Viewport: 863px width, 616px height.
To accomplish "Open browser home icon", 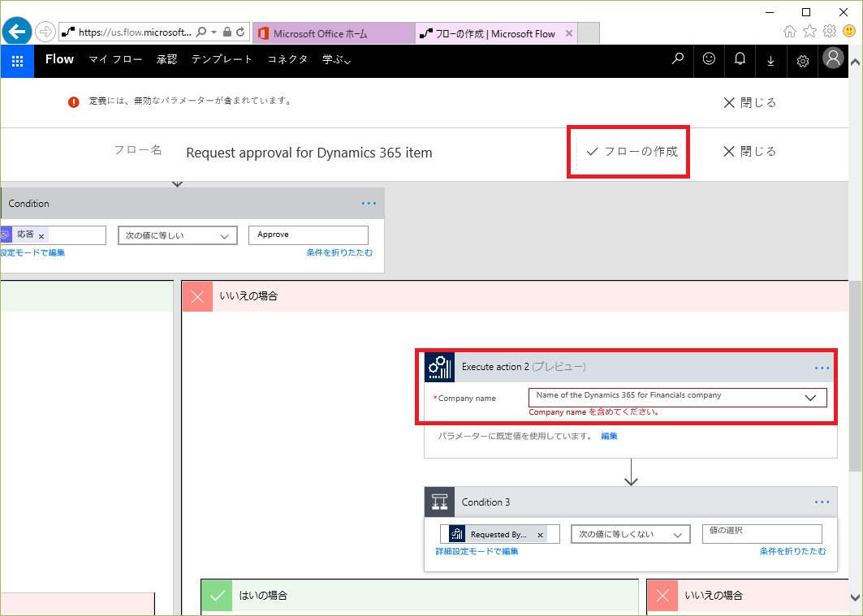I will [790, 32].
